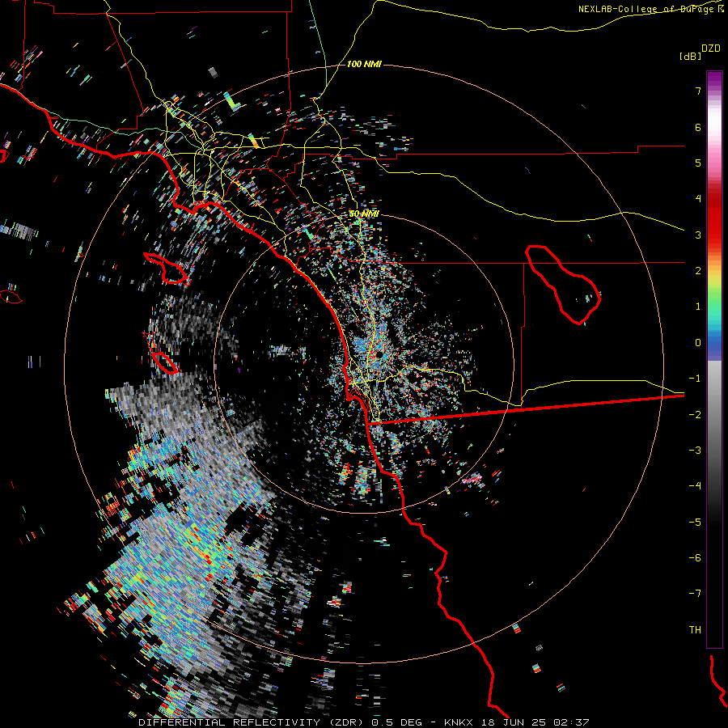The image size is (728, 728).
Task: Click the '100 NMI' range ring label
Action: (x=364, y=64)
